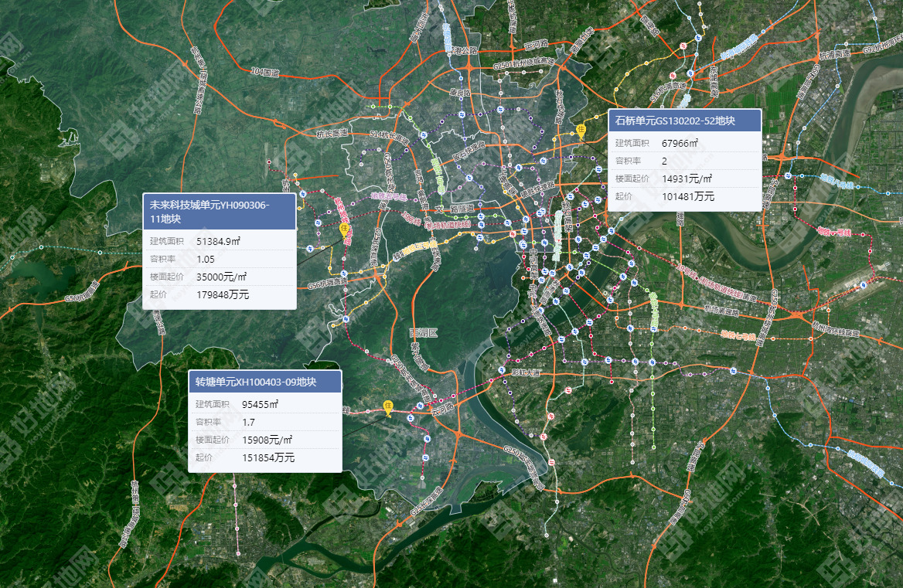Image resolution: width=903 pixels, height=588 pixels.
Task: Select the 楼面起价 35000元/㎡ row
Action: coord(219,277)
